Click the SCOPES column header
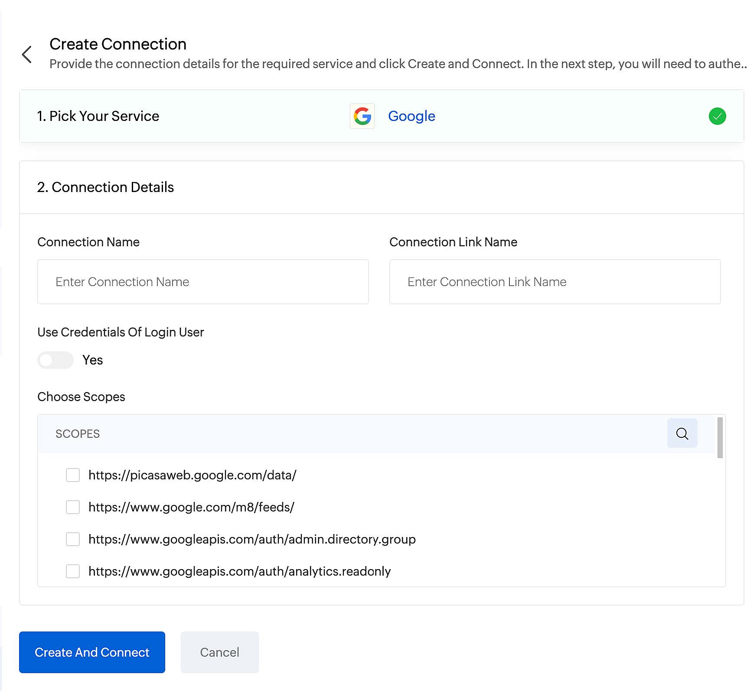747x700 pixels. tap(78, 434)
